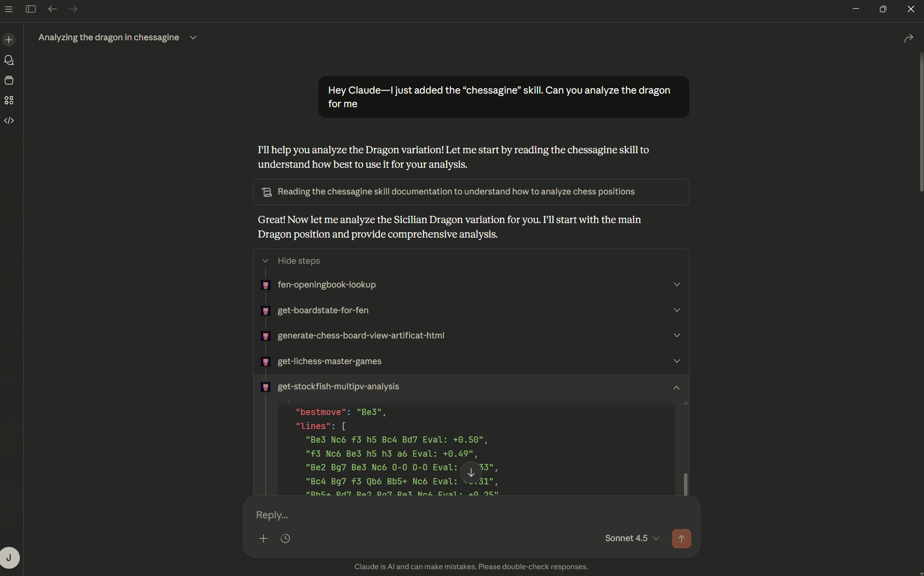The height and width of the screenshot is (576, 924).
Task: Click the code output scrollbar thumb
Action: [x=685, y=484]
